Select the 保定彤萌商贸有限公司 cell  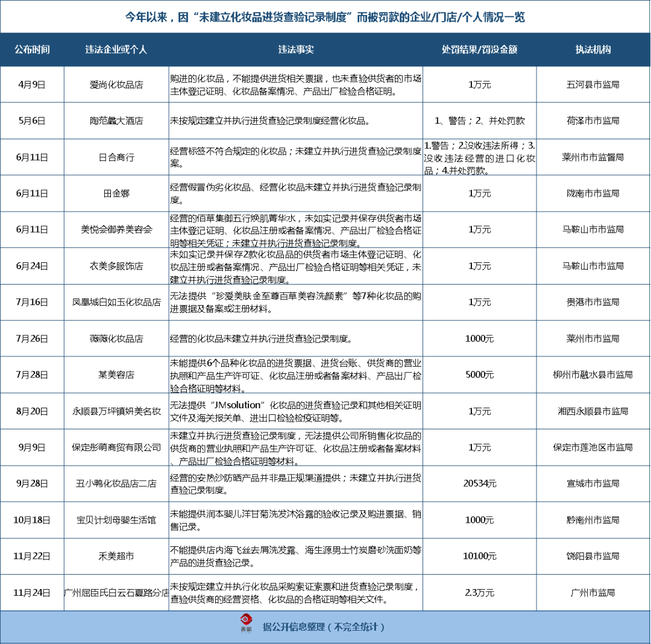[x=116, y=447]
